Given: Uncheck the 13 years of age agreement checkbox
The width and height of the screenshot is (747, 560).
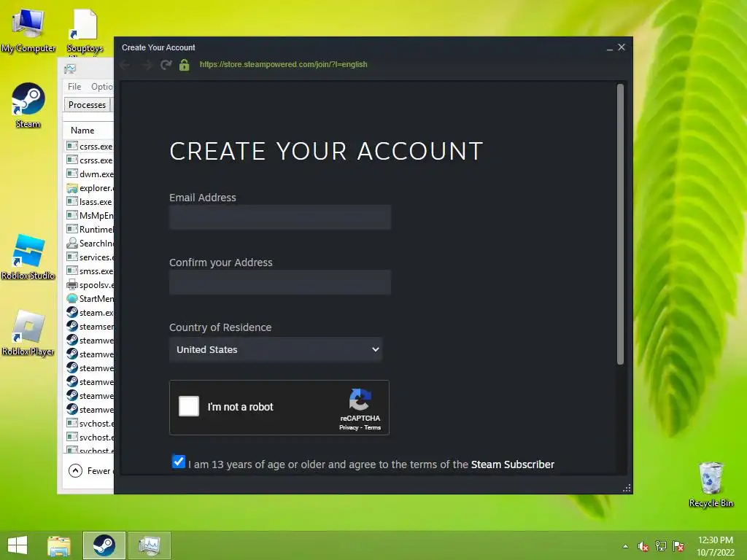Looking at the screenshot, I should coord(179,462).
